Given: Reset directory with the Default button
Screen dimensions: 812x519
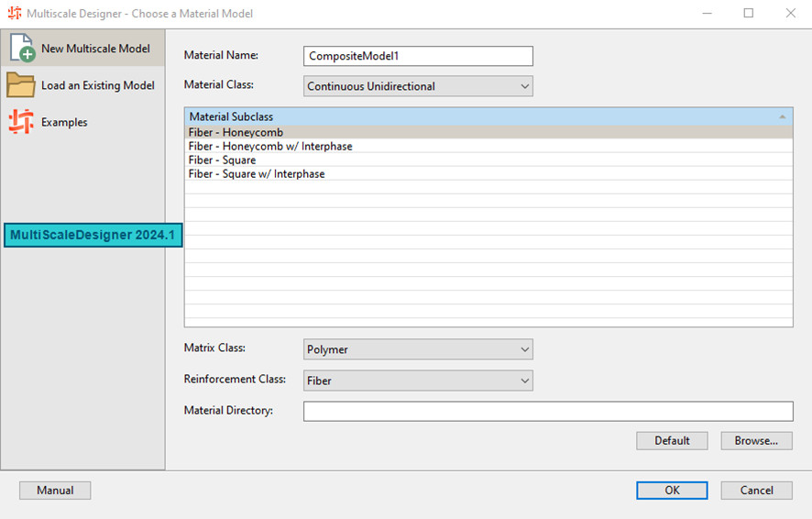Looking at the screenshot, I should 672,441.
